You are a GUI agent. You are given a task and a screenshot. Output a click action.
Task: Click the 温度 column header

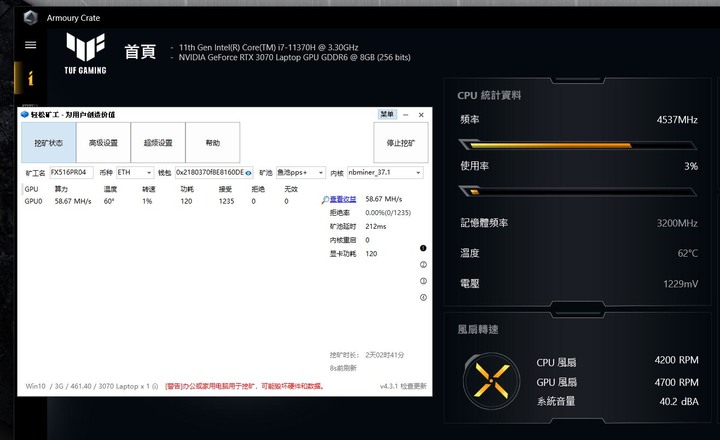[x=110, y=189]
